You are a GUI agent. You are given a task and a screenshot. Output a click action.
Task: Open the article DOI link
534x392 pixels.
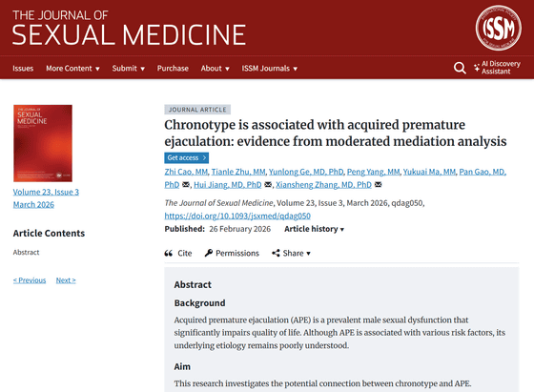(x=237, y=216)
